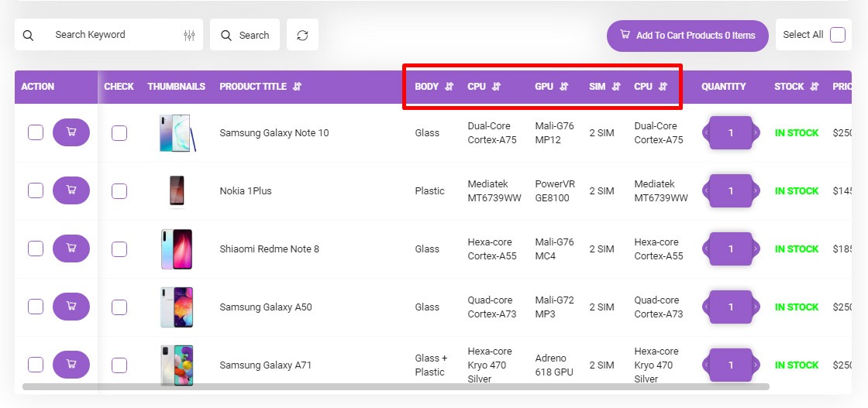Sort by Body column arrows

[x=449, y=86]
